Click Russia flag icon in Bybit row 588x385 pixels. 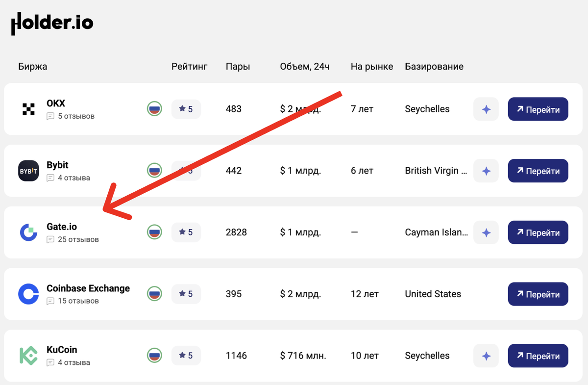coord(155,171)
